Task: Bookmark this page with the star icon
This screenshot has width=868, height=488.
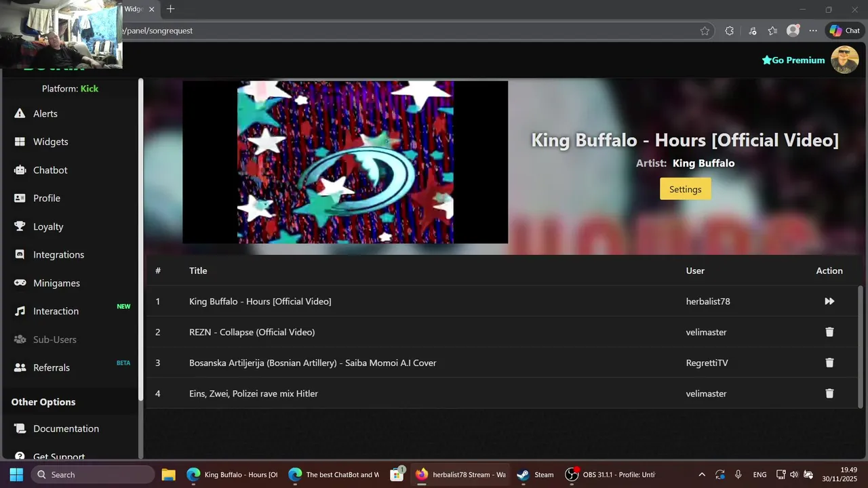Action: coord(705,30)
